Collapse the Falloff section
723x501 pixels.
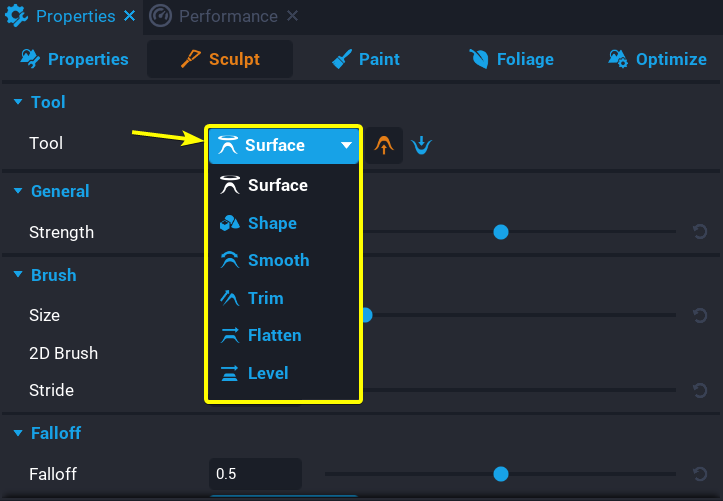pos(17,433)
